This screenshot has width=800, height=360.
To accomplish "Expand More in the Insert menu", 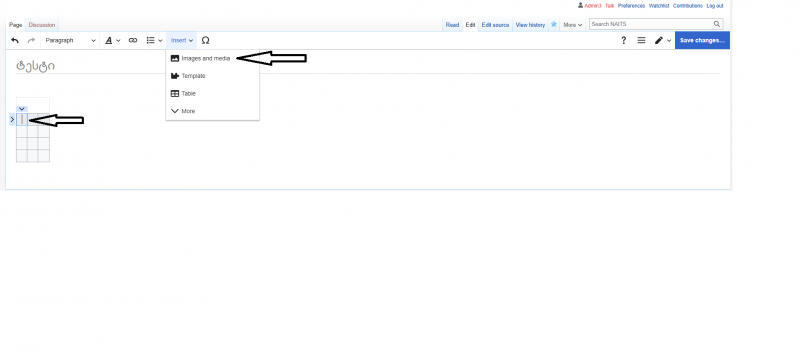I will [x=212, y=111].
